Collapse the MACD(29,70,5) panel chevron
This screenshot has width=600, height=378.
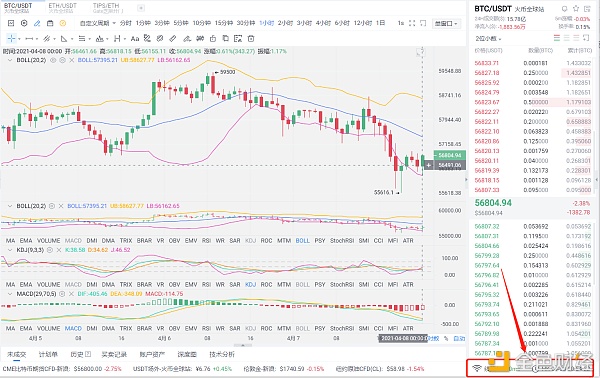click(10, 294)
